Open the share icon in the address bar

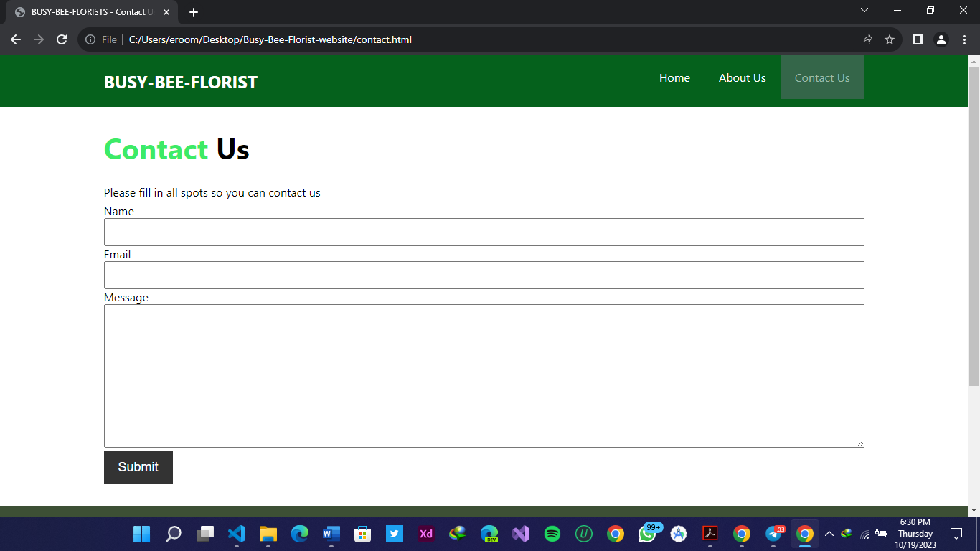pyautogui.click(x=866, y=39)
